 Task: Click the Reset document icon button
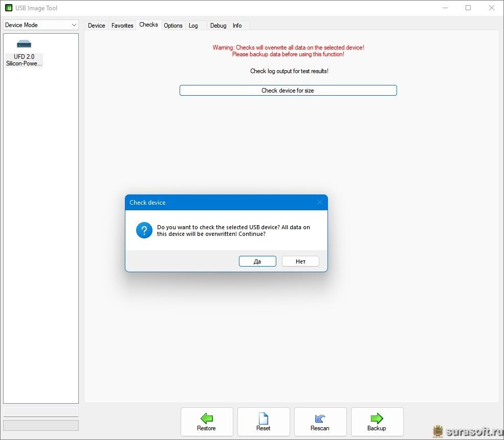[x=264, y=422]
